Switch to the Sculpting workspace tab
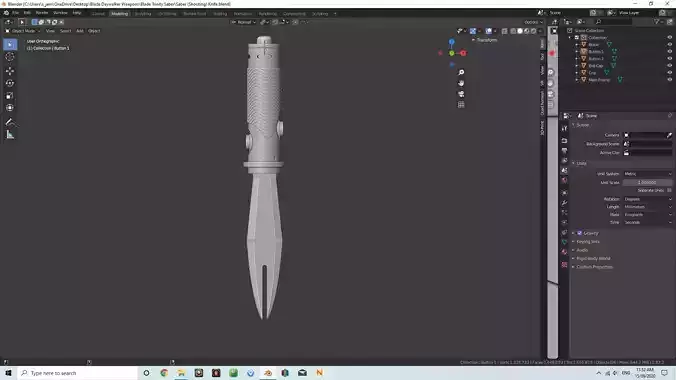The height and width of the screenshot is (380, 676). pos(143,14)
